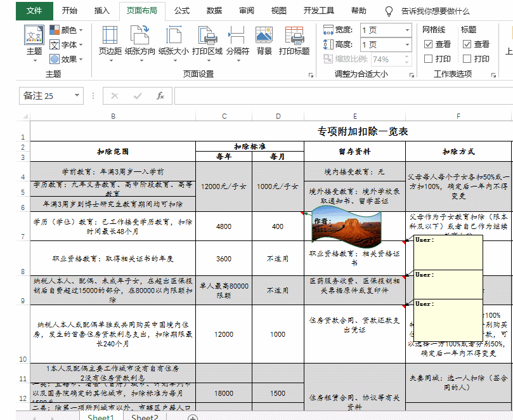Click cell with value 4800

(x=224, y=226)
